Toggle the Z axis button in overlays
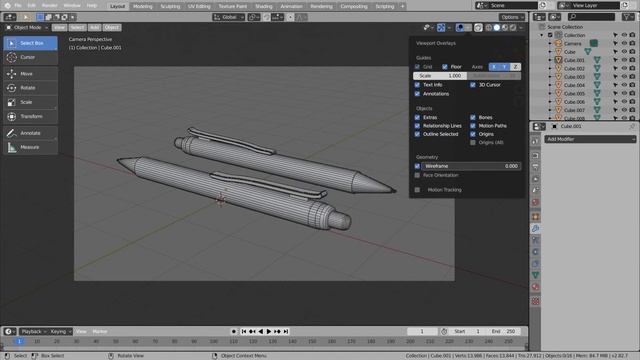This screenshot has height=360, width=640. tap(516, 67)
